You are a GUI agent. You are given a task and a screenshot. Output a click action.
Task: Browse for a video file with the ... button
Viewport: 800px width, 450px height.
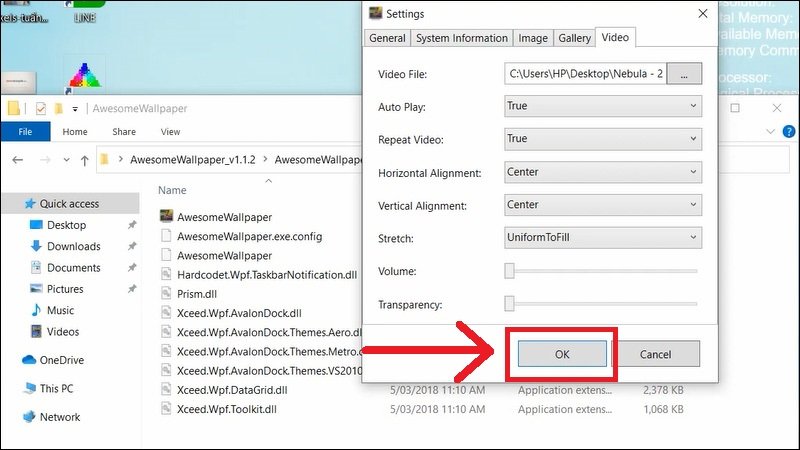pyautogui.click(x=684, y=73)
